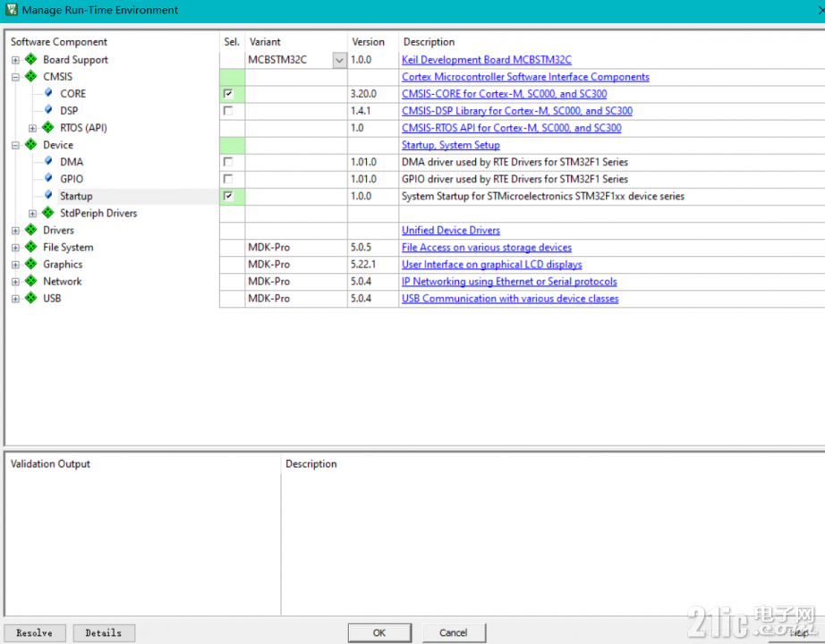This screenshot has height=644, width=825.
Task: Click the Variant column header
Action: click(x=265, y=41)
